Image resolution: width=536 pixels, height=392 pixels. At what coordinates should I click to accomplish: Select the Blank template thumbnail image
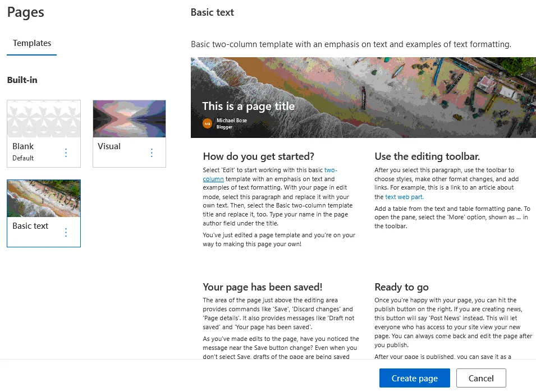(44, 119)
